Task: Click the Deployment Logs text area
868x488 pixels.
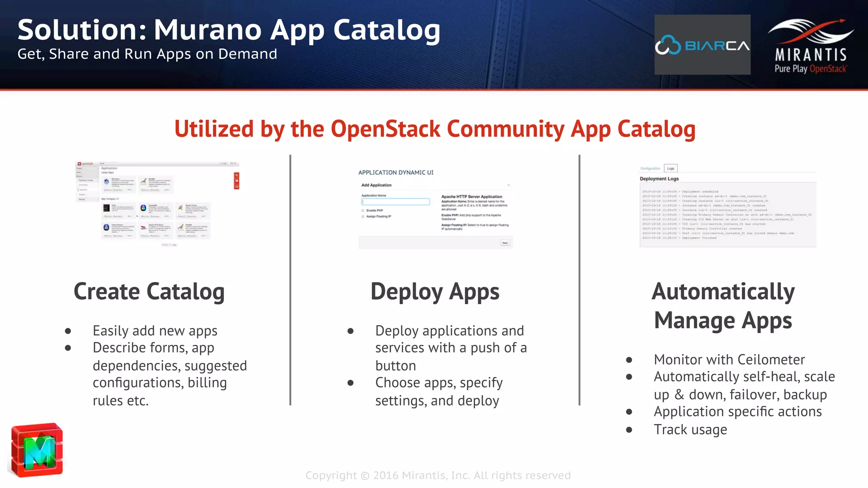Action: click(x=727, y=214)
